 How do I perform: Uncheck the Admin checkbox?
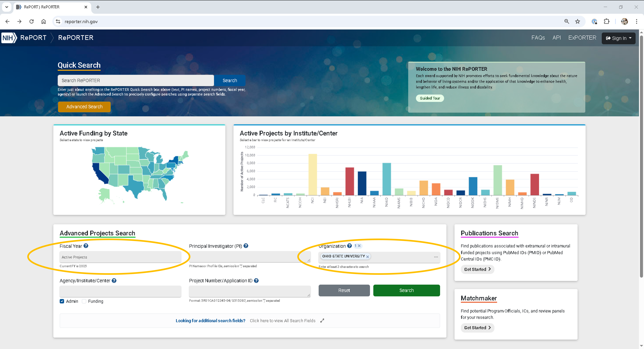[62, 301]
